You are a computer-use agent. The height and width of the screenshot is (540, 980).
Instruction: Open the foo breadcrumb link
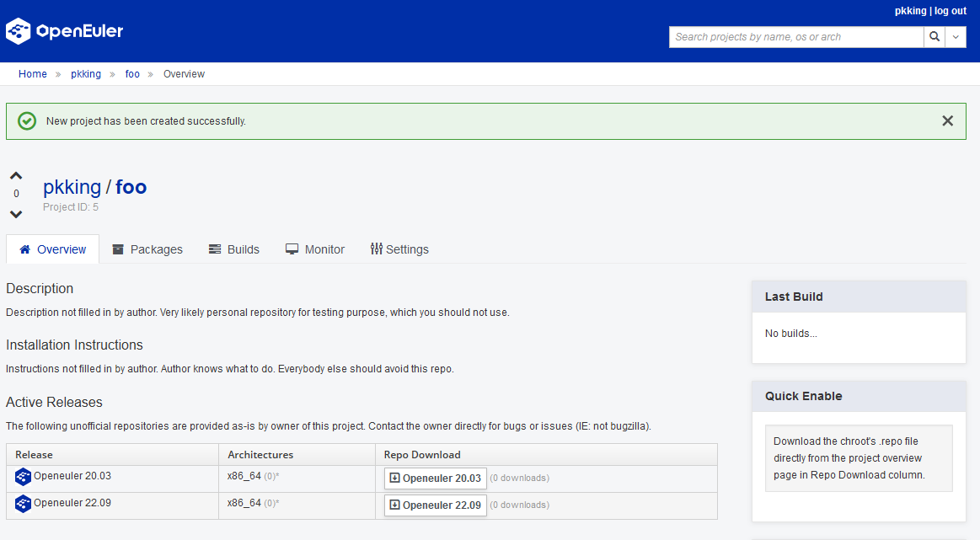coord(132,74)
